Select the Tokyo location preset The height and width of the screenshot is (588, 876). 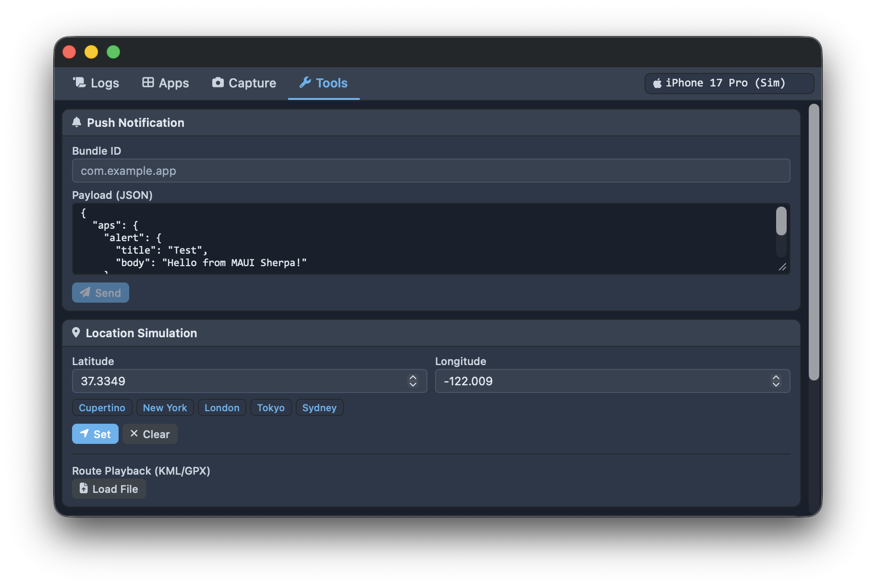click(271, 407)
